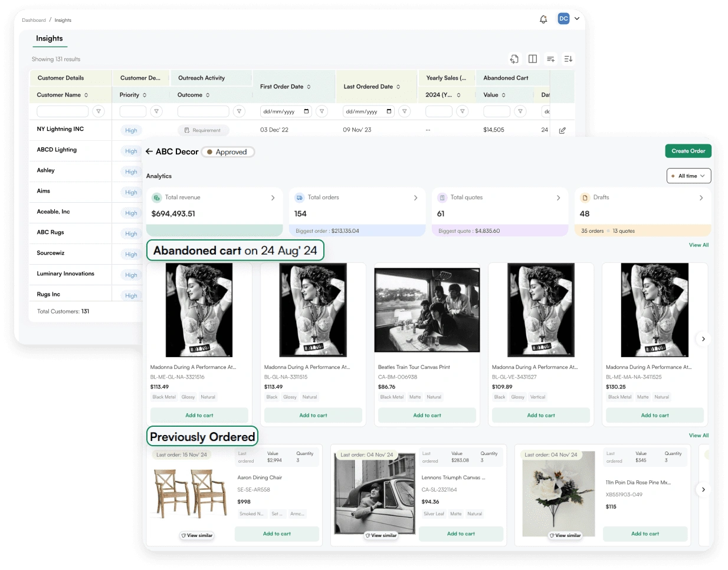The image size is (728, 570).
Task: Add Beatles Train Tour Canvas Print to cart
Action: [427, 415]
